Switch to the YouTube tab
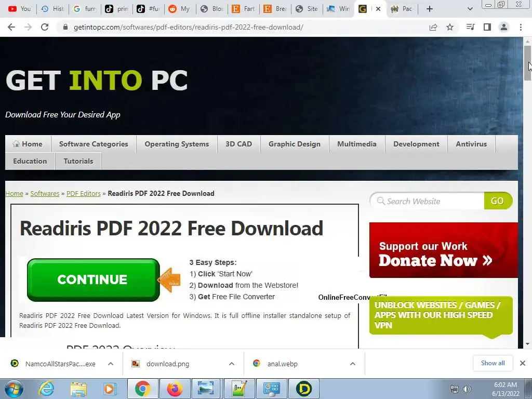Viewport: 532px width, 399px height. pyautogui.click(x=19, y=9)
